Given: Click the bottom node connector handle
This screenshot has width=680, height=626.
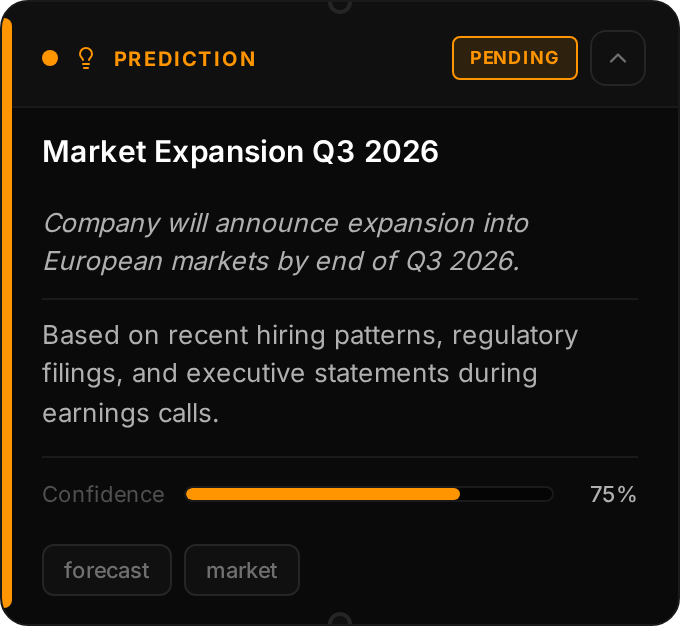Looking at the screenshot, I should pyautogui.click(x=340, y=621).
